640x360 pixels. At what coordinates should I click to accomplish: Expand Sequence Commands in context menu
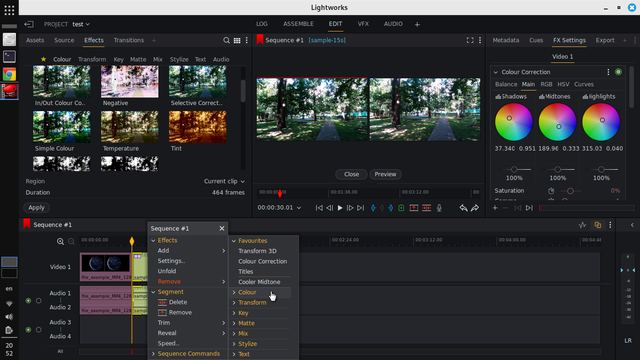[x=153, y=354]
